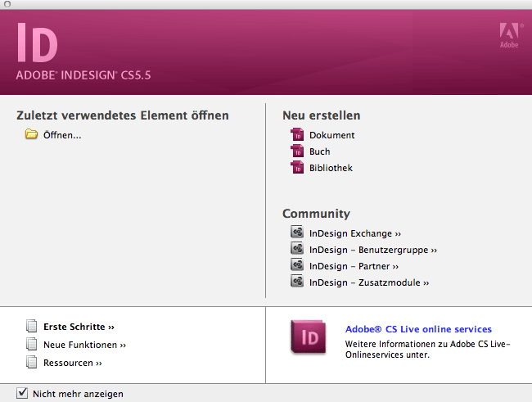Click the page icon beside Ressourcen

tap(32, 362)
